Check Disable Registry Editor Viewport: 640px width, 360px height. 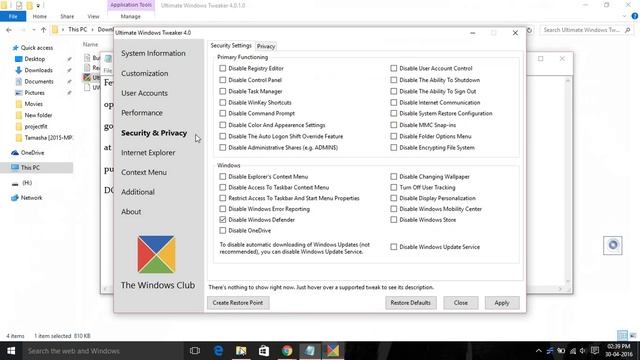222,68
